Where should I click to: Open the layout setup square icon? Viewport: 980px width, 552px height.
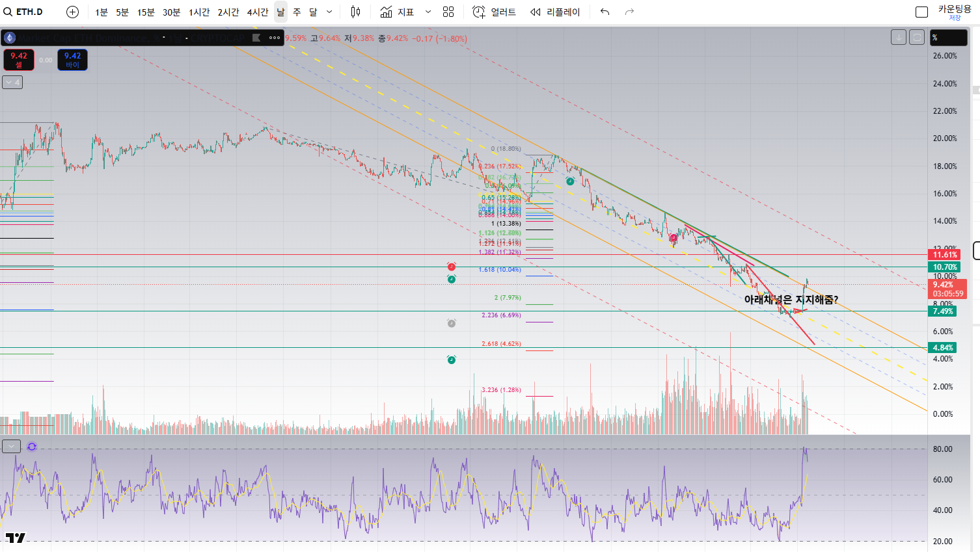921,12
